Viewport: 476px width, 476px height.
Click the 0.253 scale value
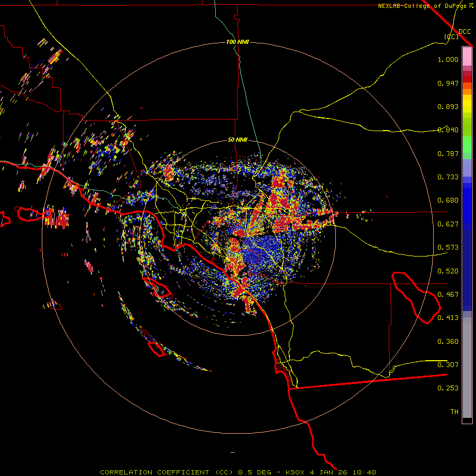[448, 388]
